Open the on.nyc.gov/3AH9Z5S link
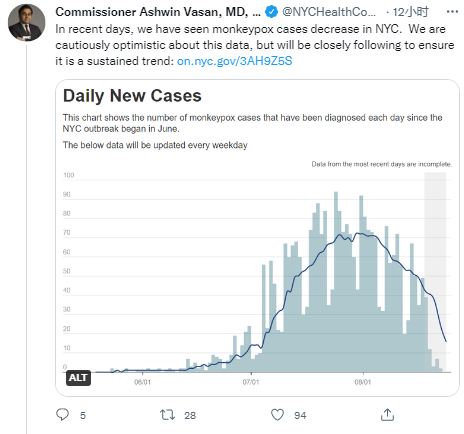 234,61
